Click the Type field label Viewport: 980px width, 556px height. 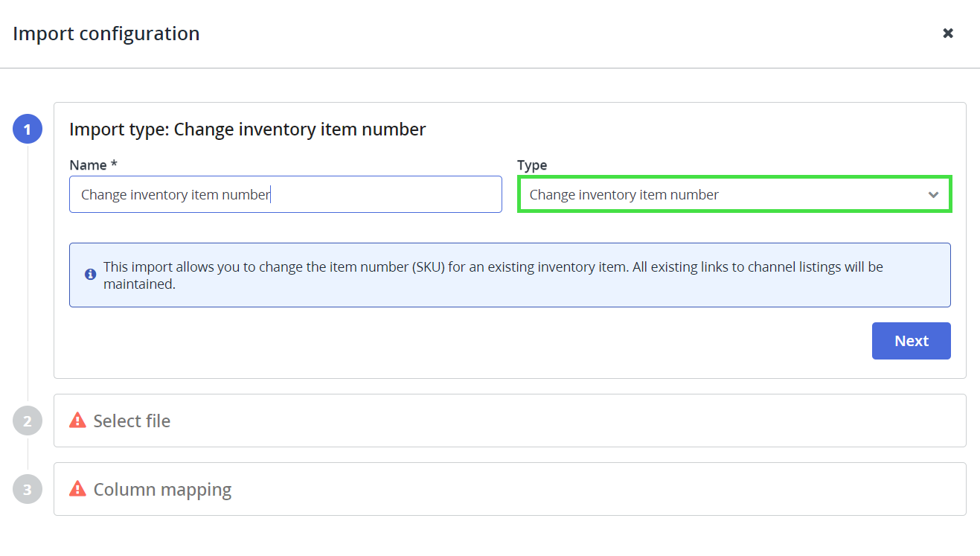(532, 165)
